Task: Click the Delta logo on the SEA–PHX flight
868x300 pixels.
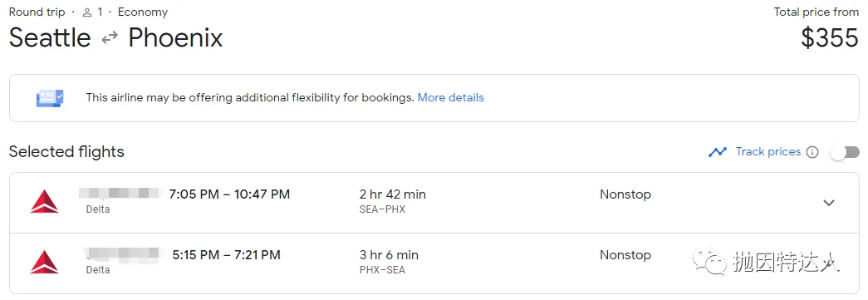Action: (44, 201)
